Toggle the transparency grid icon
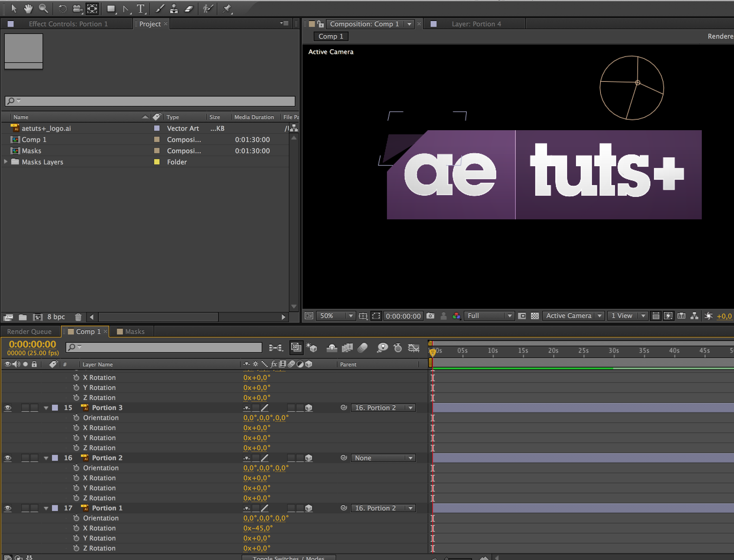This screenshot has width=734, height=560. point(535,316)
